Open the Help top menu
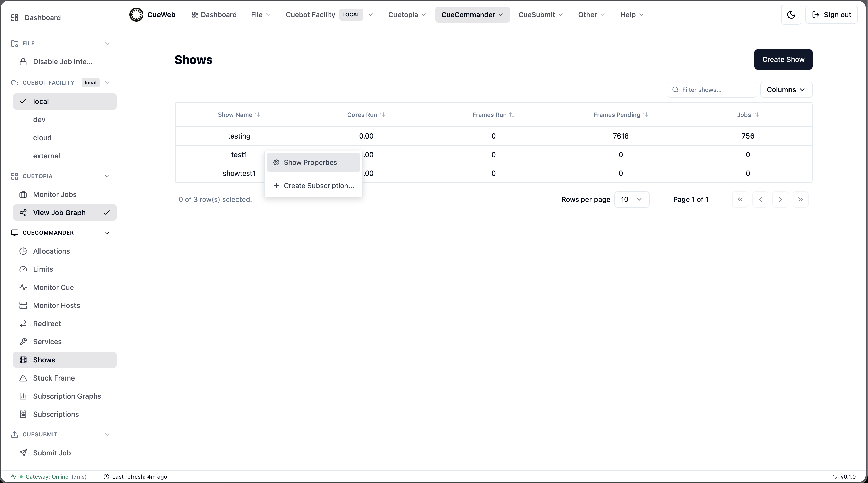 [632, 15]
